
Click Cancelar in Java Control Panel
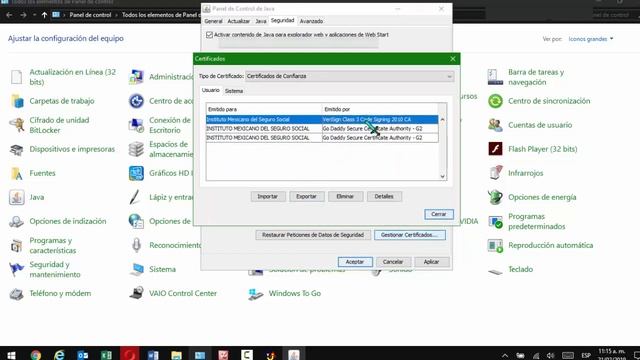point(393,262)
